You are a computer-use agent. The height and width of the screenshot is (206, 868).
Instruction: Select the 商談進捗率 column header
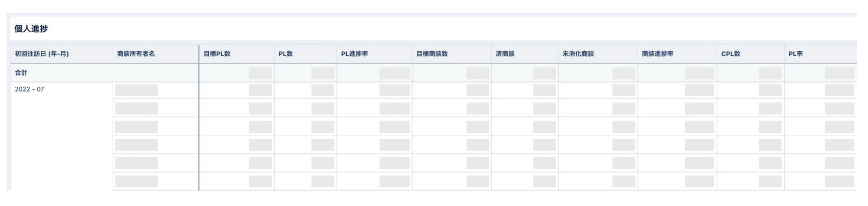(x=658, y=54)
